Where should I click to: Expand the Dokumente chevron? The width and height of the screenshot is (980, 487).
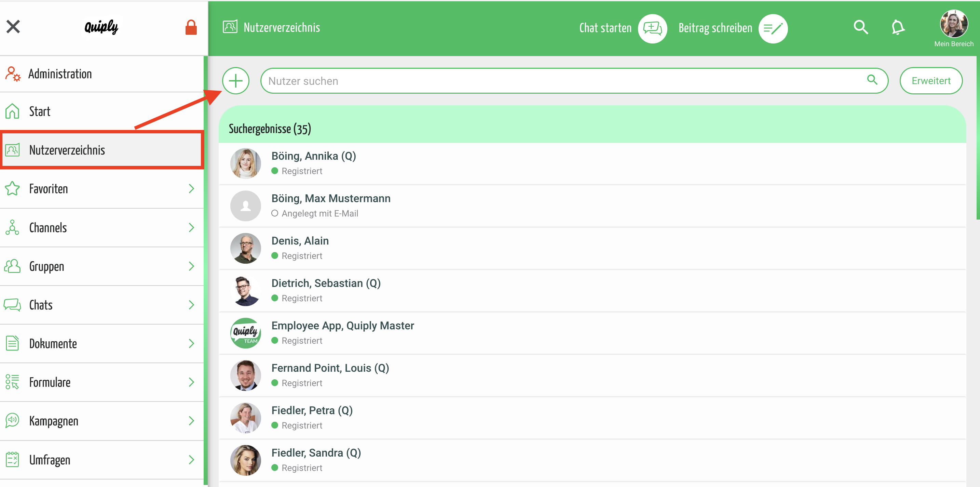click(x=191, y=343)
